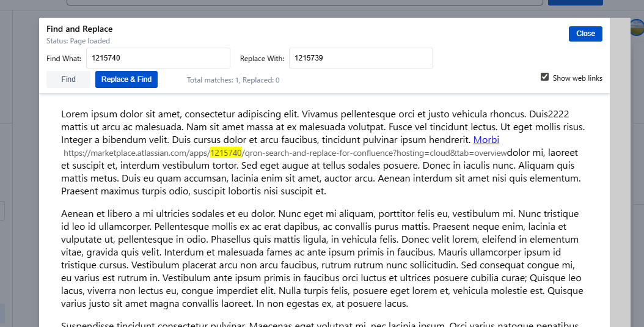This screenshot has width=644, height=327.
Task: Uncheck the Show web links checkbox
Action: click(544, 77)
